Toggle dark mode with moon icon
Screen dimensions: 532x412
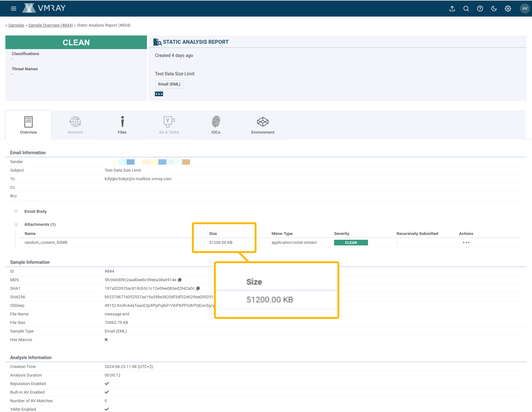(x=494, y=9)
